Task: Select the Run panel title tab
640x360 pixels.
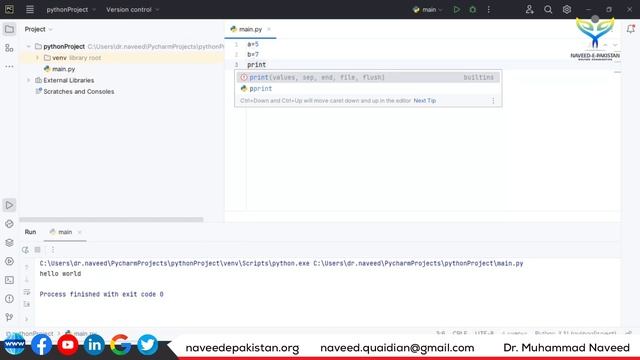Action: pyautogui.click(x=30, y=232)
